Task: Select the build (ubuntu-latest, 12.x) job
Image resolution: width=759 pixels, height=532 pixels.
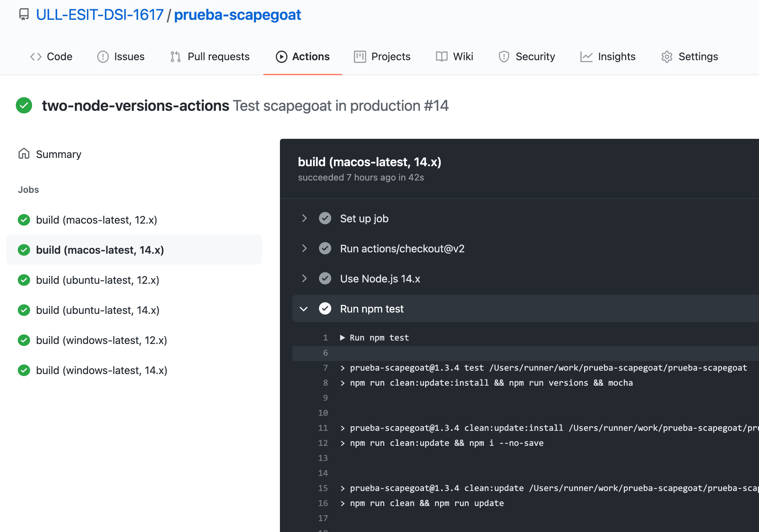Action: click(x=98, y=280)
